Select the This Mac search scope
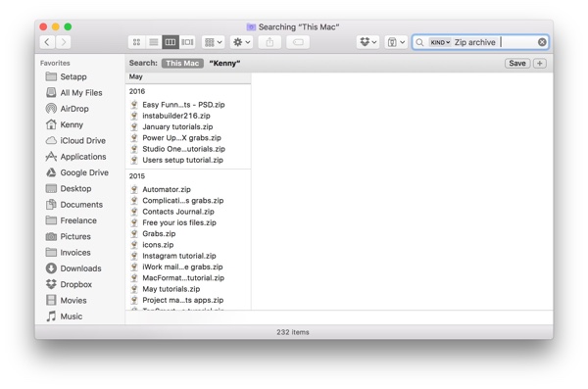The height and width of the screenshot is (389, 588). (182, 63)
